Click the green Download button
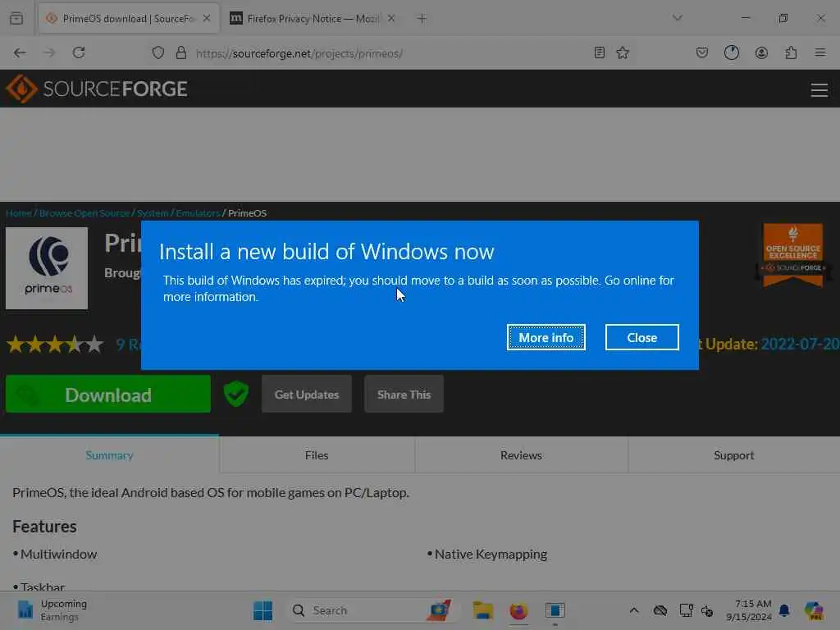840x630 pixels. pyautogui.click(x=108, y=395)
